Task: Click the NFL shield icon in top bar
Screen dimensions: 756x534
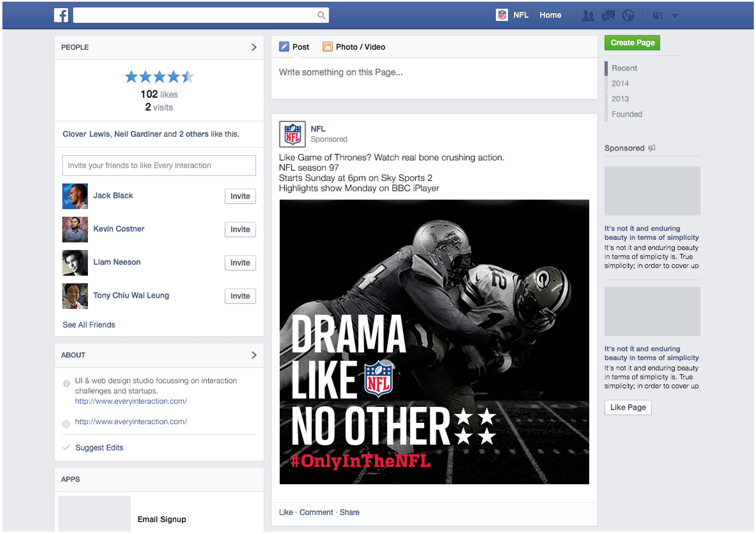Action: pos(502,15)
